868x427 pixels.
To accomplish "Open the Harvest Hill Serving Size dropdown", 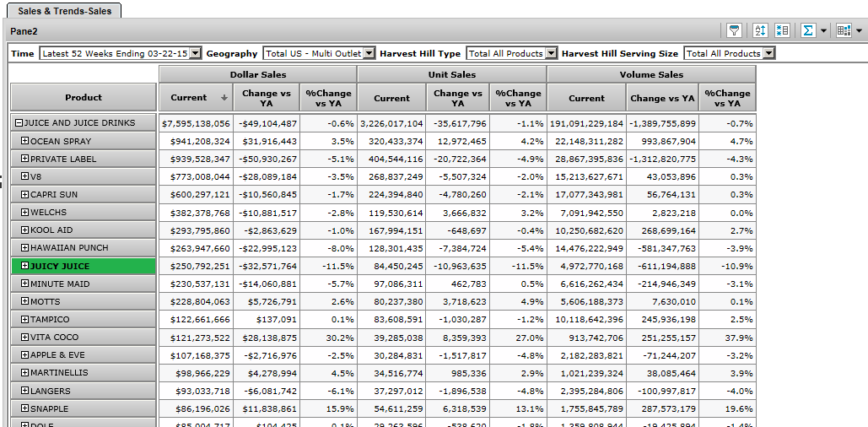I will 768,53.
